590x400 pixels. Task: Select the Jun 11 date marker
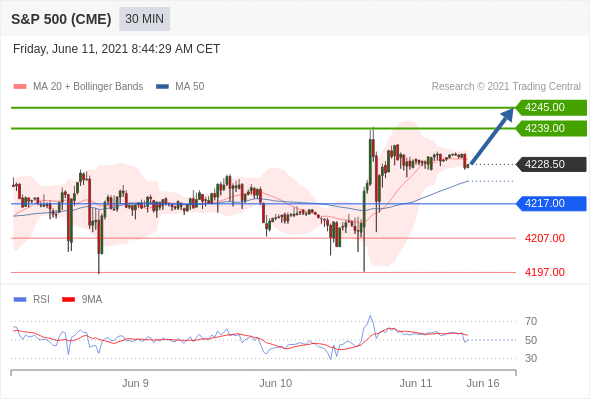click(416, 383)
